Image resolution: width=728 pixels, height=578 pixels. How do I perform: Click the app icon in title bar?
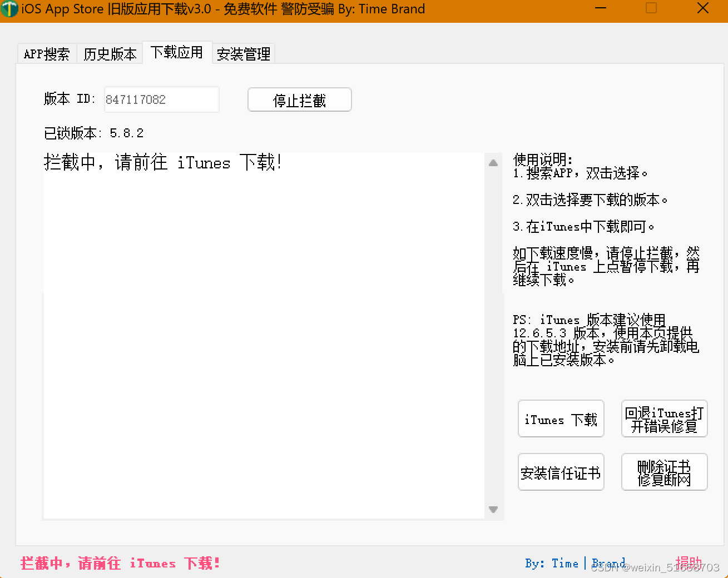pos(9,9)
